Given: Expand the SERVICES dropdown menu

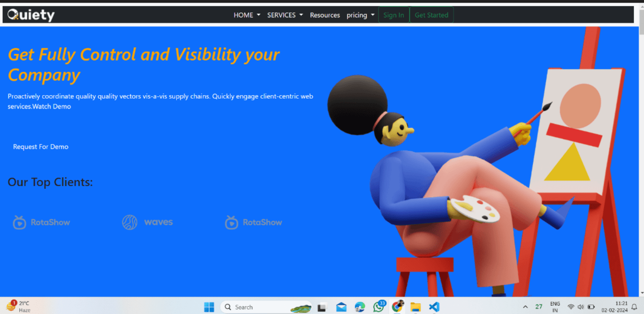Looking at the screenshot, I should click(x=285, y=15).
